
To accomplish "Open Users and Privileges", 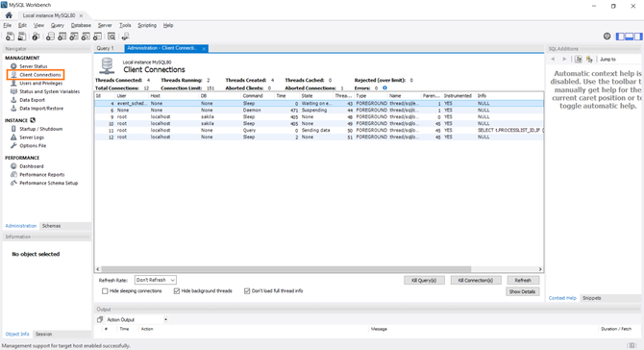I will point(41,83).
